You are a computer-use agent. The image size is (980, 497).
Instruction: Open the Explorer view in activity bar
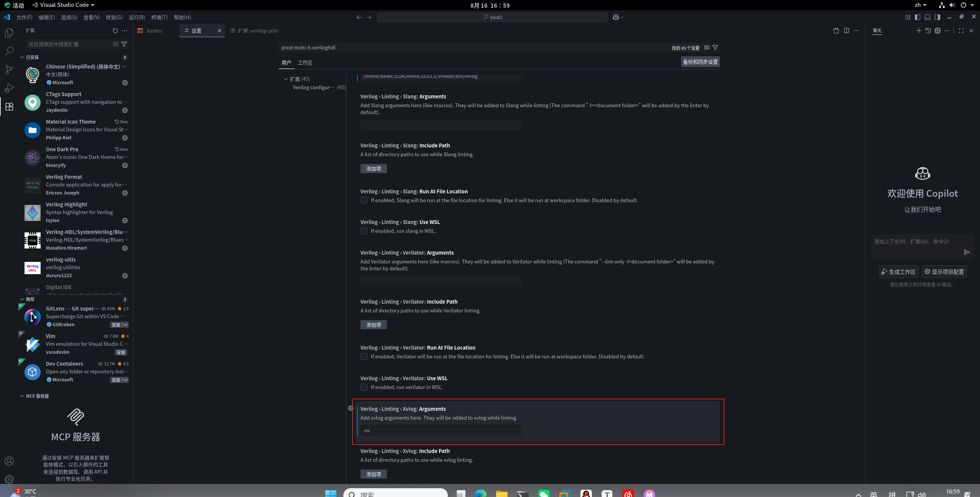[9, 33]
